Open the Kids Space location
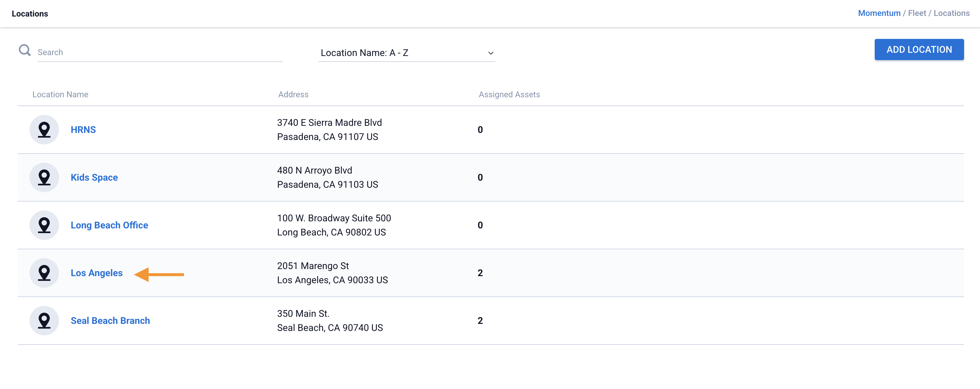Image resolution: width=980 pixels, height=389 pixels. 94,178
